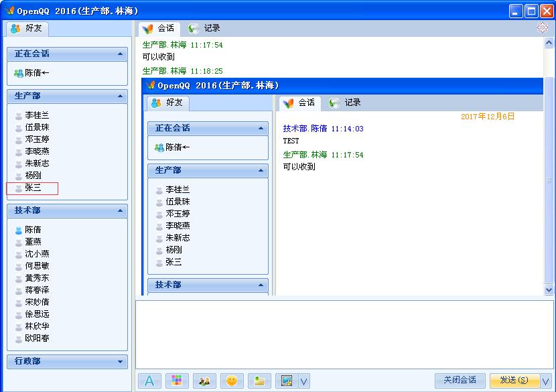Select contact 杨刚 in sidebar
Image resolution: width=556 pixels, height=392 pixels.
click(28, 176)
